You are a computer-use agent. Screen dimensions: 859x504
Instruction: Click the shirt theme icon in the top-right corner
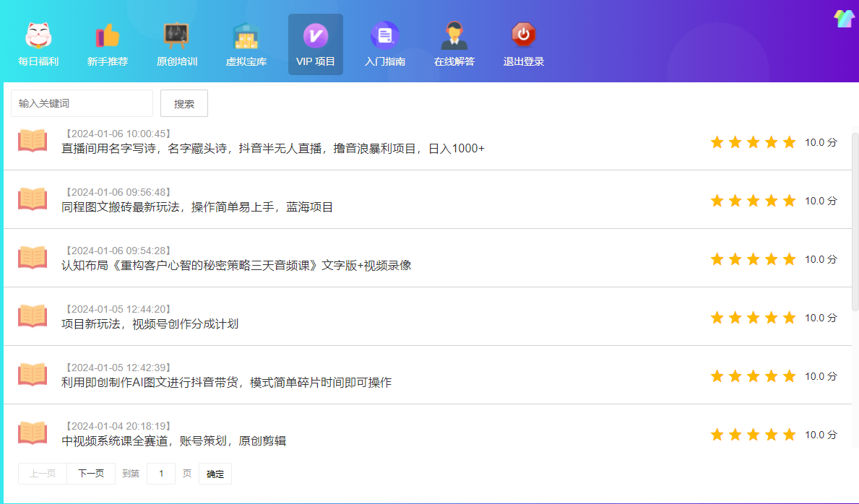[844, 19]
